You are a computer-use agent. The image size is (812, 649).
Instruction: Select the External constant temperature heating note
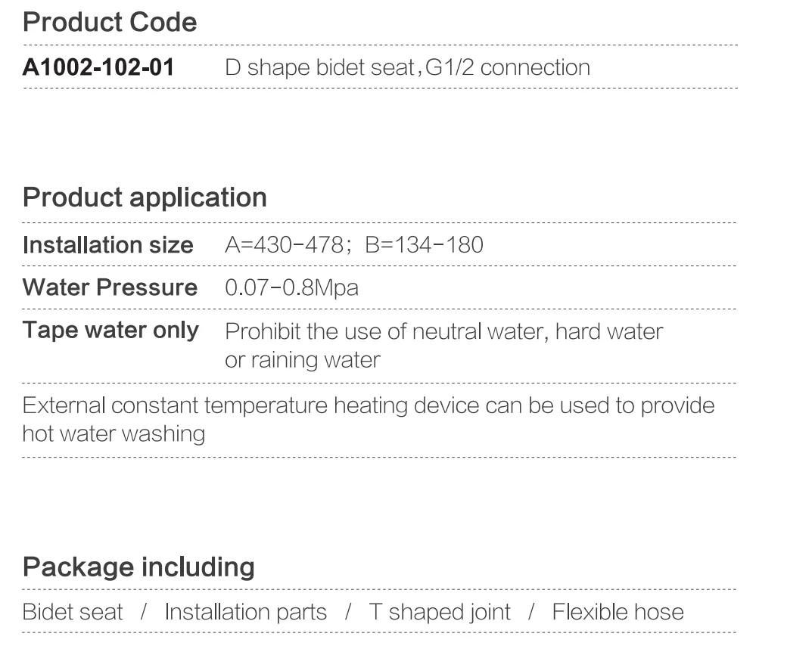[x=368, y=405]
